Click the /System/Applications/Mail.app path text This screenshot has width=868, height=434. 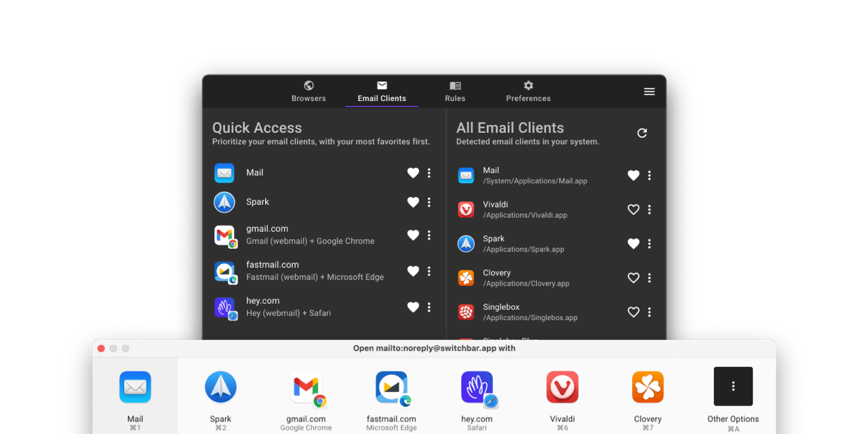pos(535,181)
